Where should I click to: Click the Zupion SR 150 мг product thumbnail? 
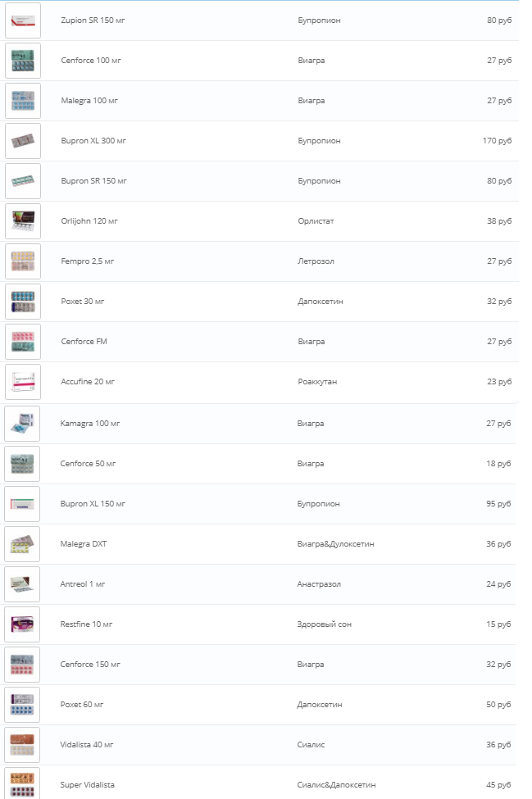22,20
